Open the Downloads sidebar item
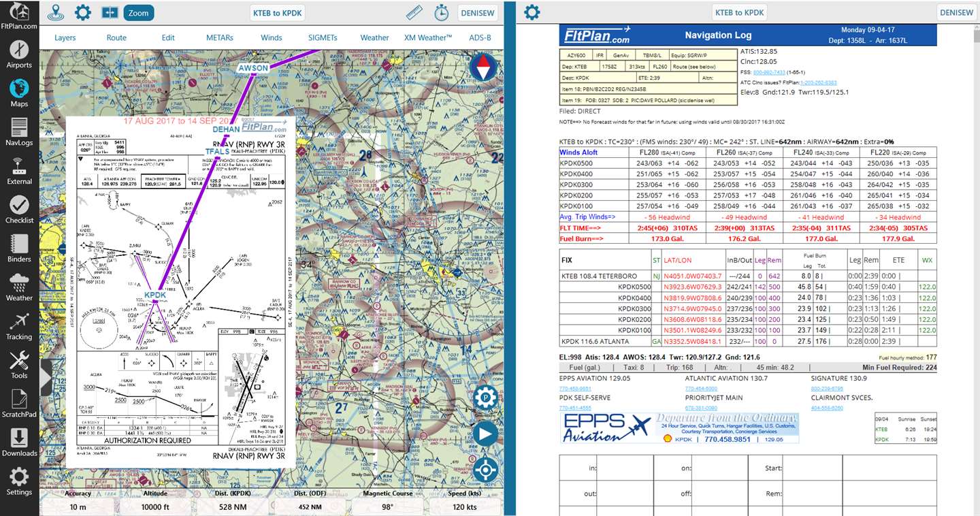The height and width of the screenshot is (516, 980). click(x=19, y=443)
